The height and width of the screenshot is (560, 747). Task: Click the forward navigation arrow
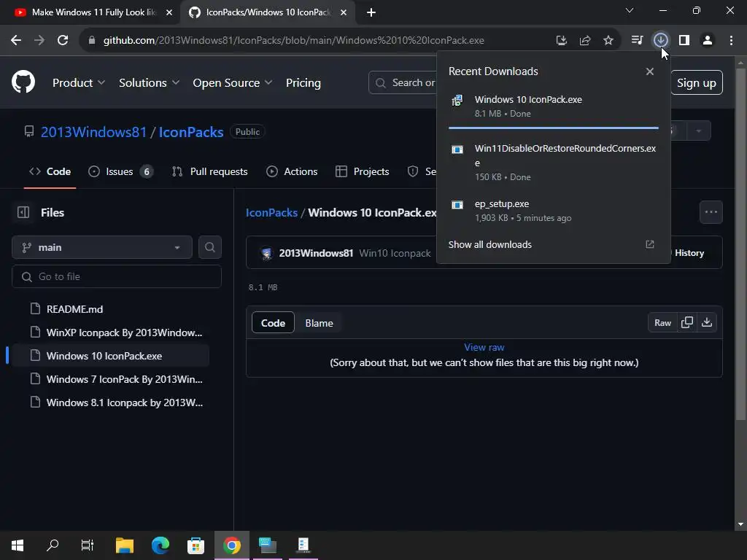tap(39, 40)
